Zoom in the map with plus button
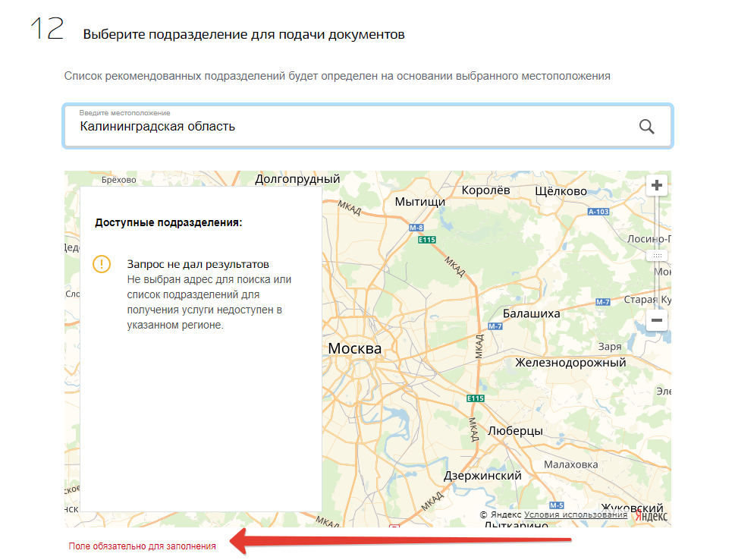 tap(657, 185)
